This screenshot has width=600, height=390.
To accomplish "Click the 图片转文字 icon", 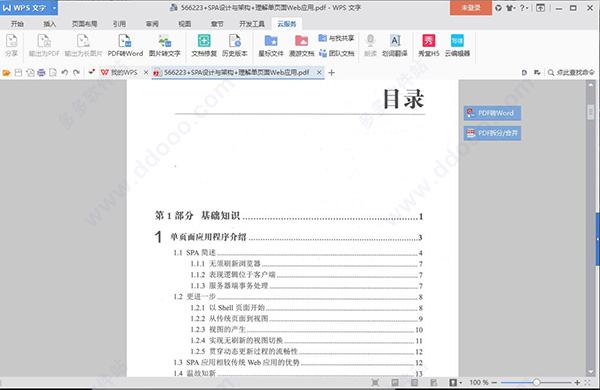I will coord(165,45).
